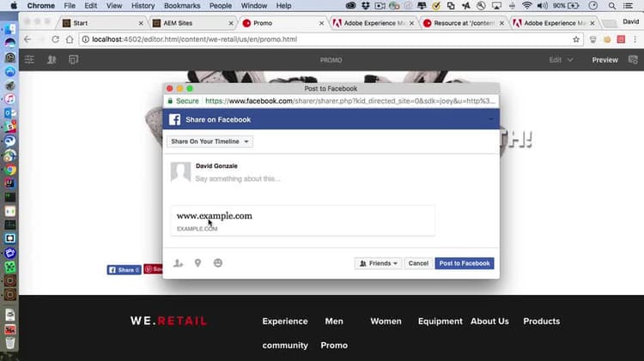
Task: Open the Window menu
Action: click(254, 6)
